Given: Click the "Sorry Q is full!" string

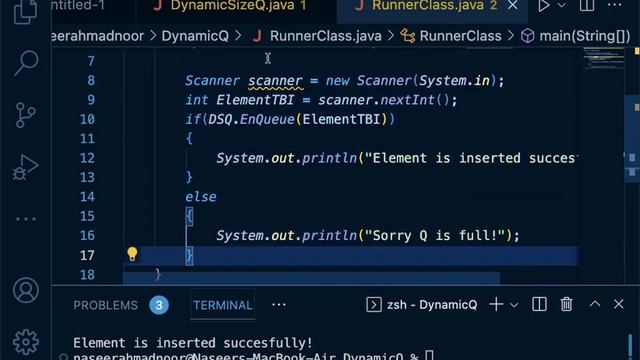Looking at the screenshot, I should coord(435,236).
